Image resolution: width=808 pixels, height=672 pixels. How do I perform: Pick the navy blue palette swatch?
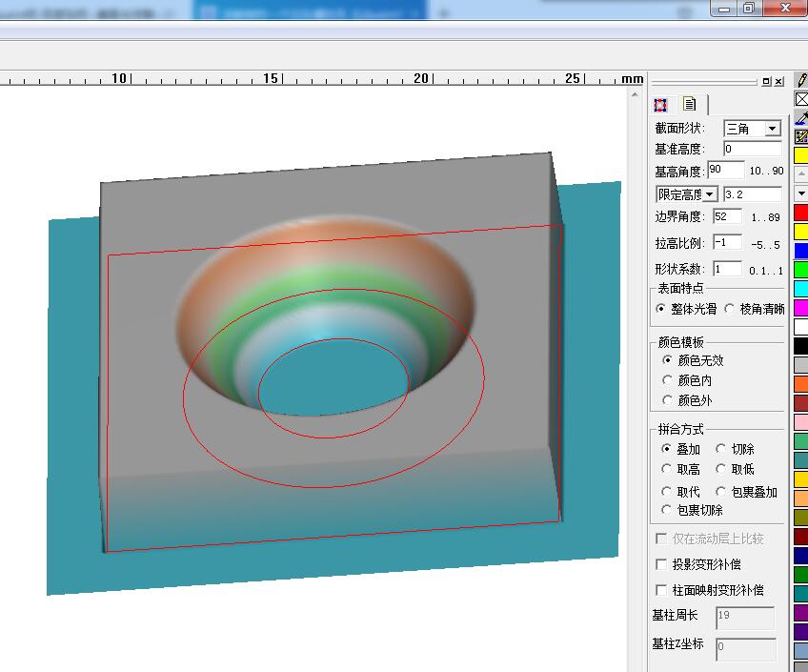[801, 556]
